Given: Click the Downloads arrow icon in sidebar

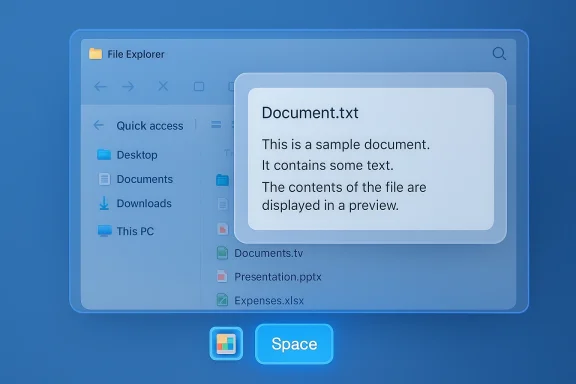Looking at the screenshot, I should pyautogui.click(x=104, y=203).
